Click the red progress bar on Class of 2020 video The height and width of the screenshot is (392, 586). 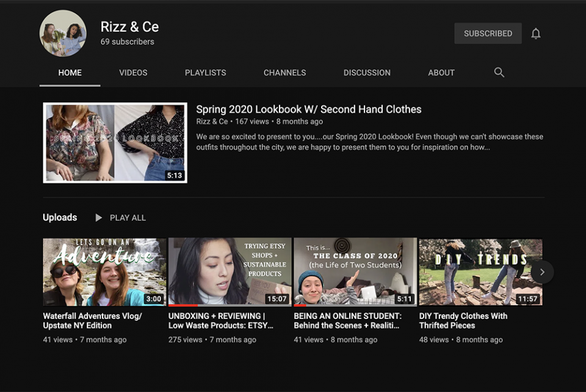point(300,305)
